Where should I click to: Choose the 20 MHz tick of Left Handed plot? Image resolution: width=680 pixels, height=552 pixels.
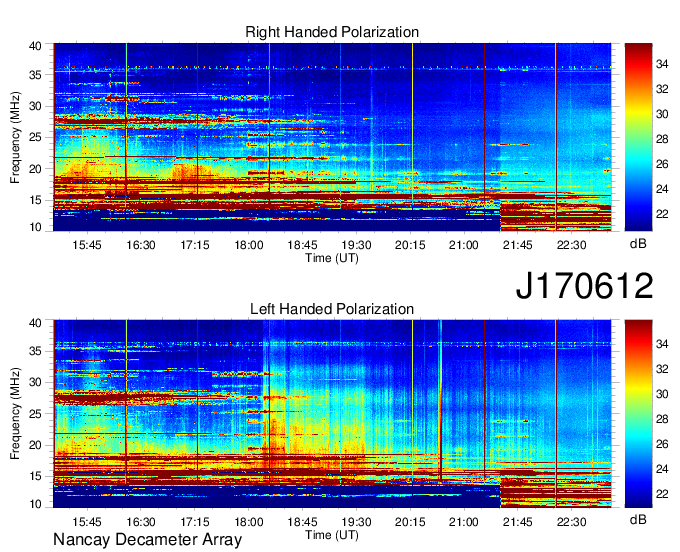(35, 445)
